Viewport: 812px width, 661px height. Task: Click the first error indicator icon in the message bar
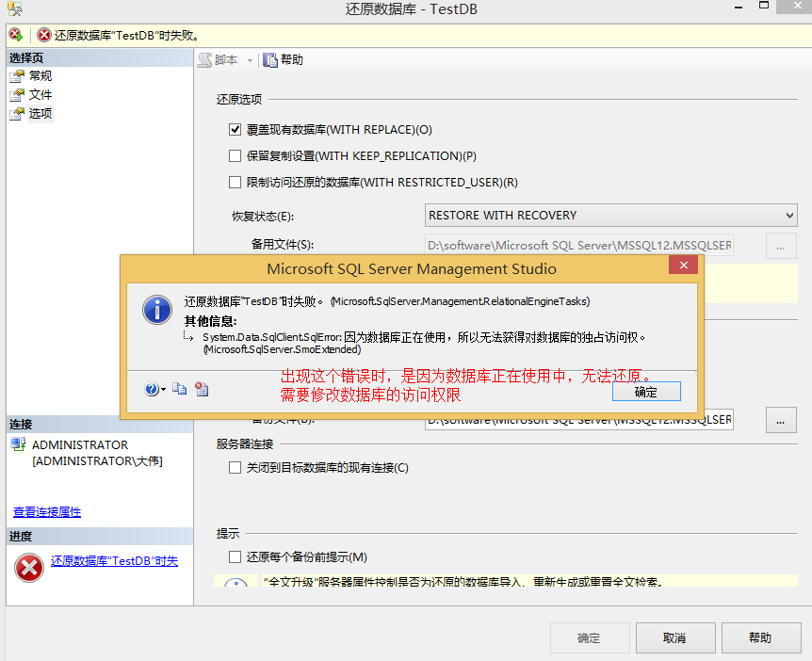click(x=15, y=35)
